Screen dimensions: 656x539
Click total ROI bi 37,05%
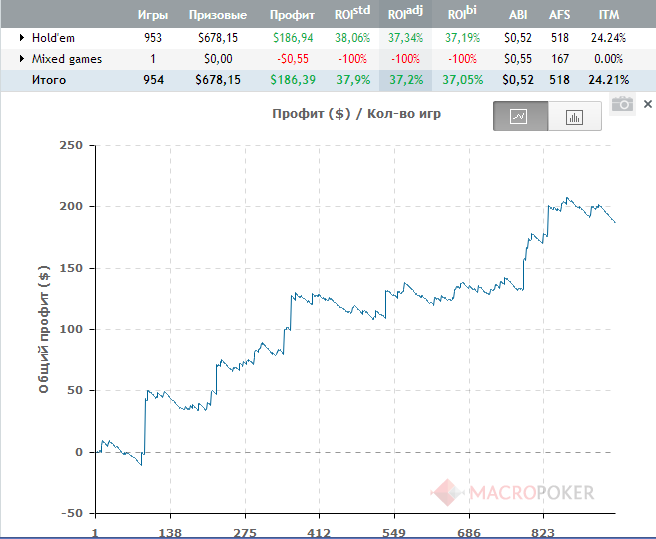(x=463, y=80)
